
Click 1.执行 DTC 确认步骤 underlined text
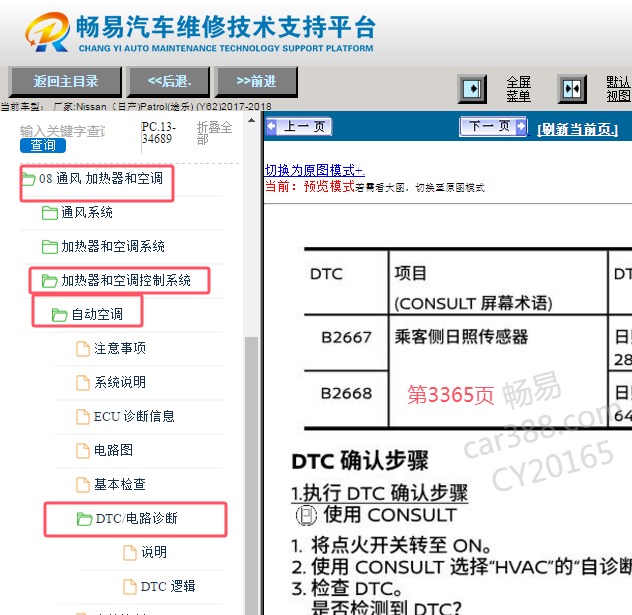[379, 493]
